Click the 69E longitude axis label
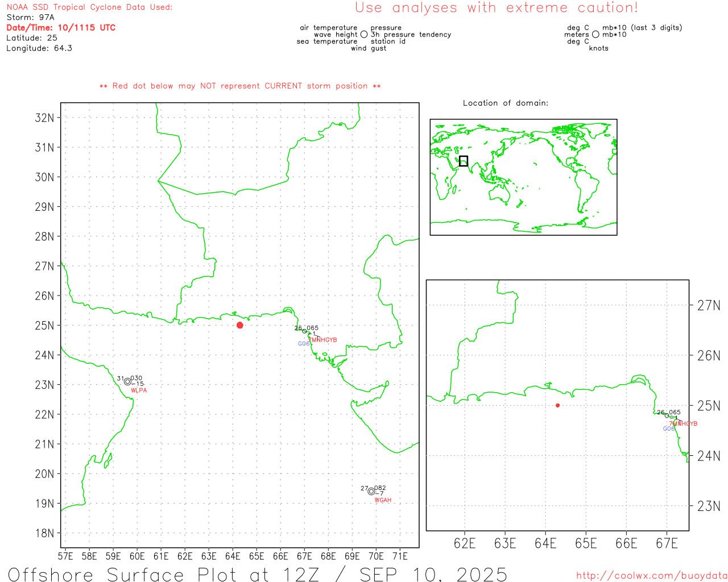The image size is (728, 582). coord(352,556)
